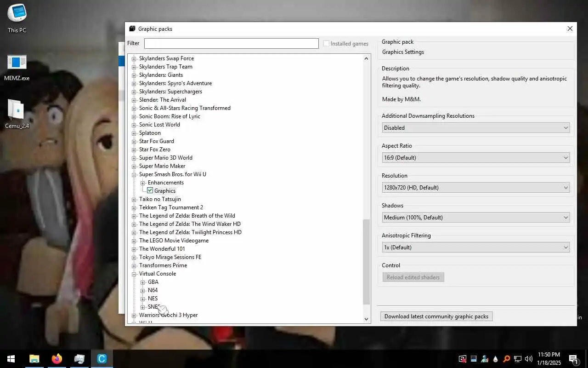The width and height of the screenshot is (588, 368).
Task: Open the notification center icon
Action: [573, 359]
